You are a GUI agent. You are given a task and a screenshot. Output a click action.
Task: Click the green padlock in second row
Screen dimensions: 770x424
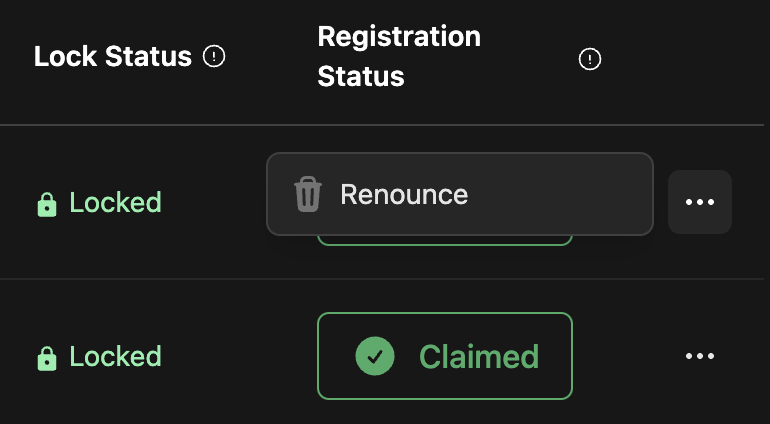(x=46, y=358)
